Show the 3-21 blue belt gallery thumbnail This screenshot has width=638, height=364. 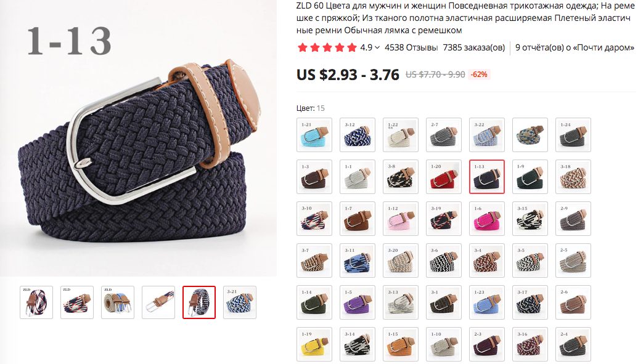pos(240,302)
